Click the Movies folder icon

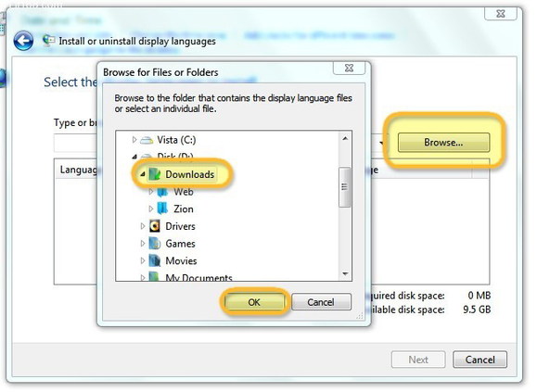point(155,260)
